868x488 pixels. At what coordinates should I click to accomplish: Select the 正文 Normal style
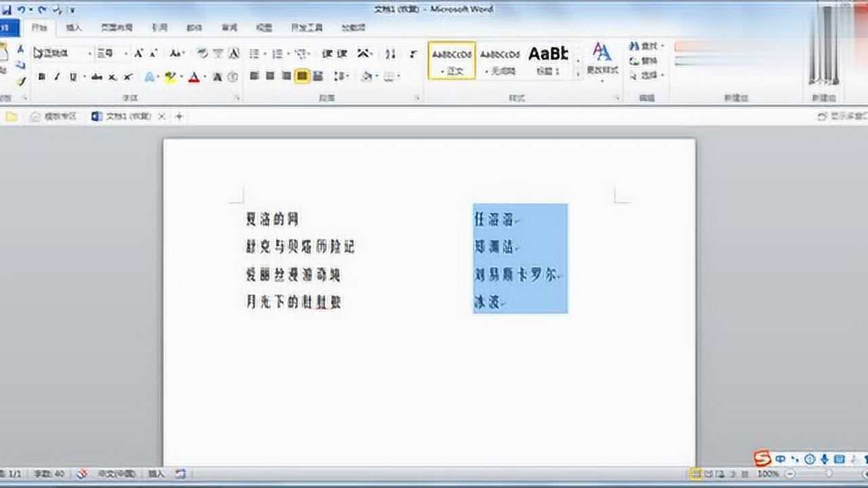pos(452,60)
